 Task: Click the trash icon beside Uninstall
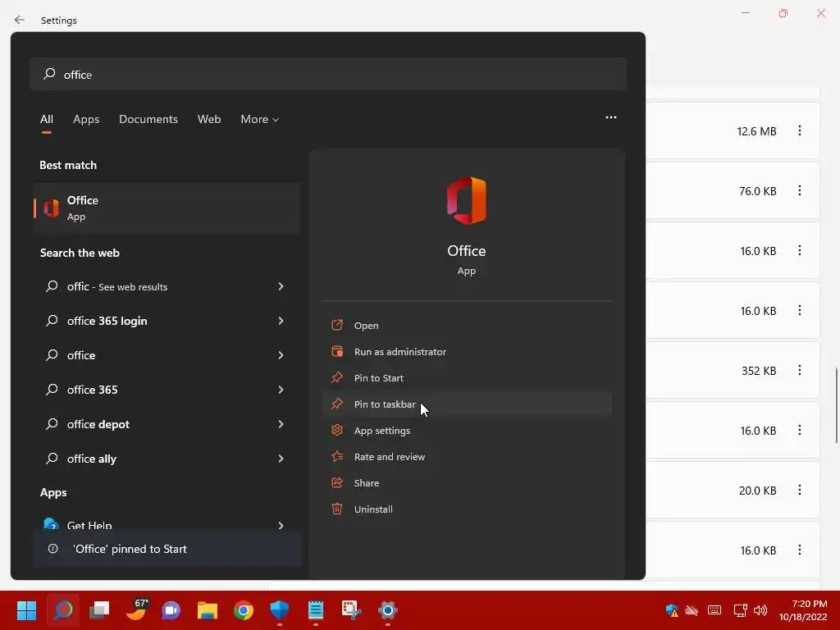coord(337,509)
